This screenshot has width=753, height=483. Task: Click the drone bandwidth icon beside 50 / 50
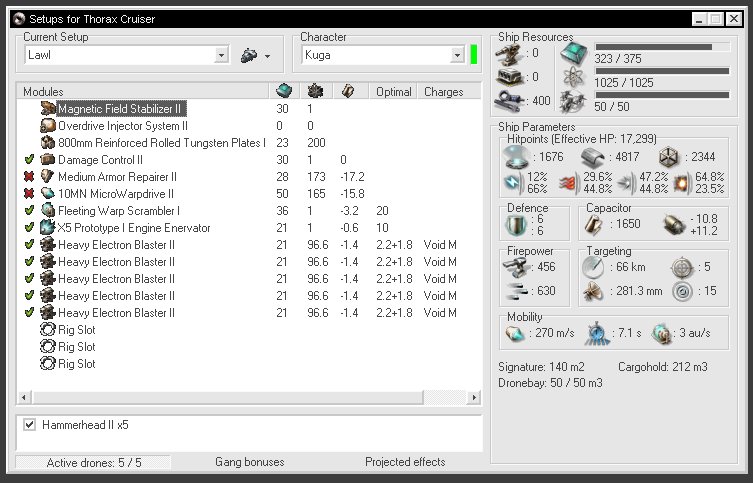point(574,101)
